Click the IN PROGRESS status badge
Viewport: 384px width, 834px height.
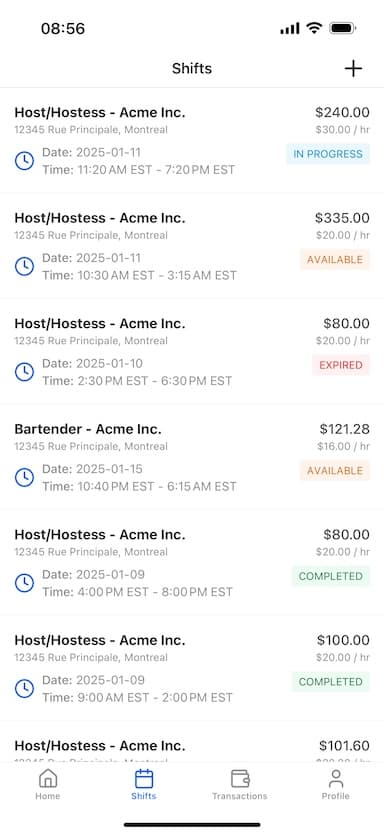pos(328,154)
